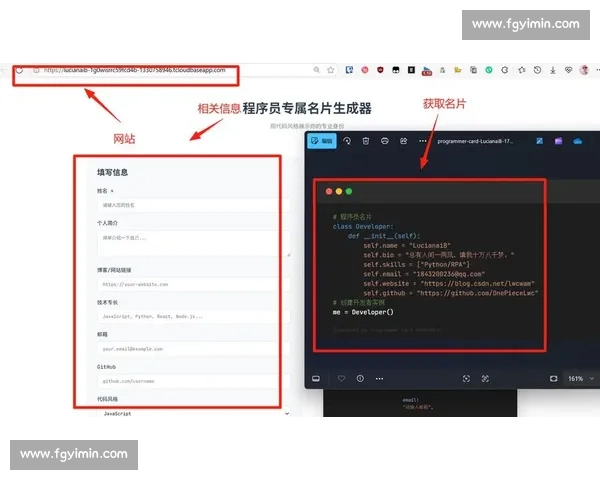This screenshot has height=480, width=600.
Task: Click the blog website URL input field
Action: [x=193, y=284]
